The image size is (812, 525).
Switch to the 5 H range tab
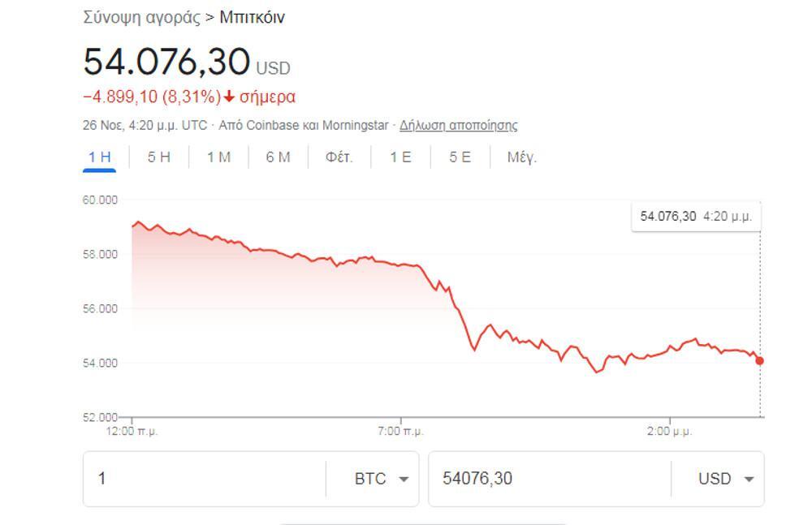(x=159, y=157)
